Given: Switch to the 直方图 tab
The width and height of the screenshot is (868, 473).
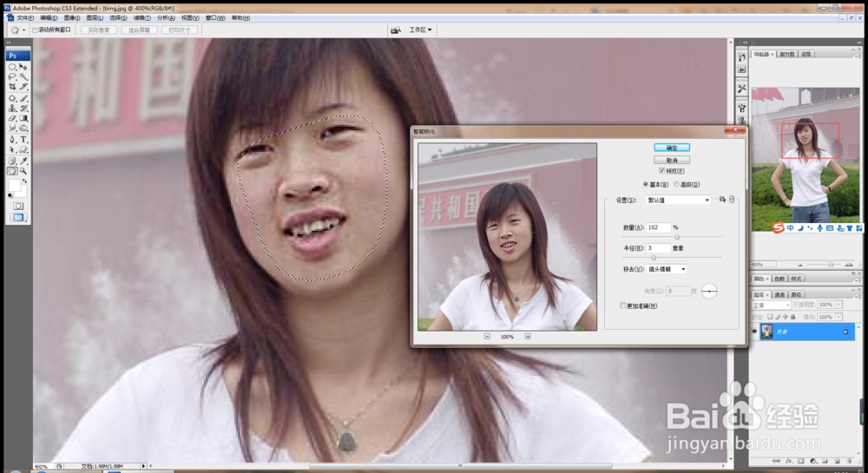Looking at the screenshot, I should (787, 54).
